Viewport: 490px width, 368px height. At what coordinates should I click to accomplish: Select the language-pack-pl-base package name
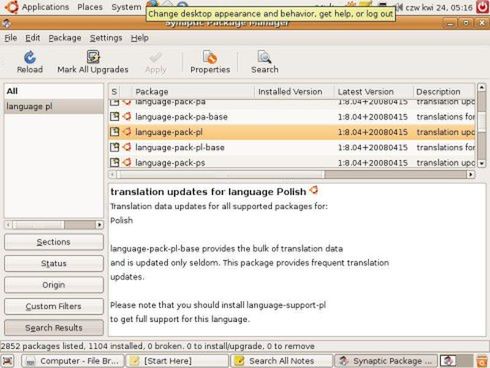click(180, 147)
